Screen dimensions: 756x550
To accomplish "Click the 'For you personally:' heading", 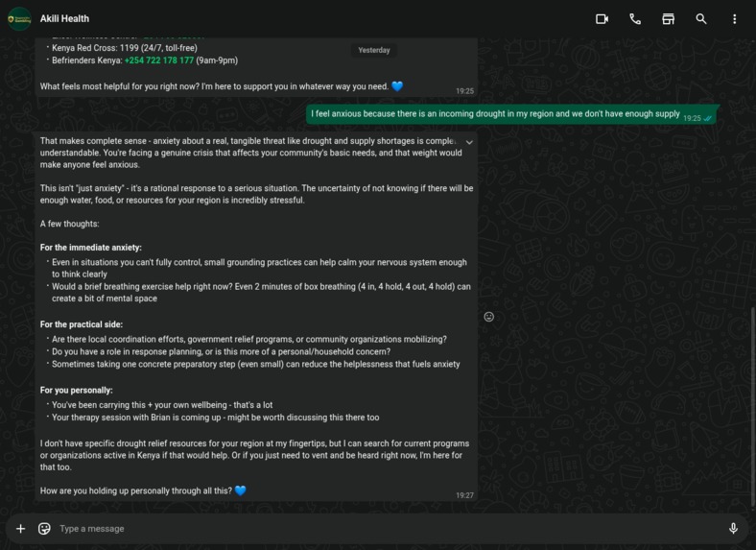I will [x=76, y=391].
